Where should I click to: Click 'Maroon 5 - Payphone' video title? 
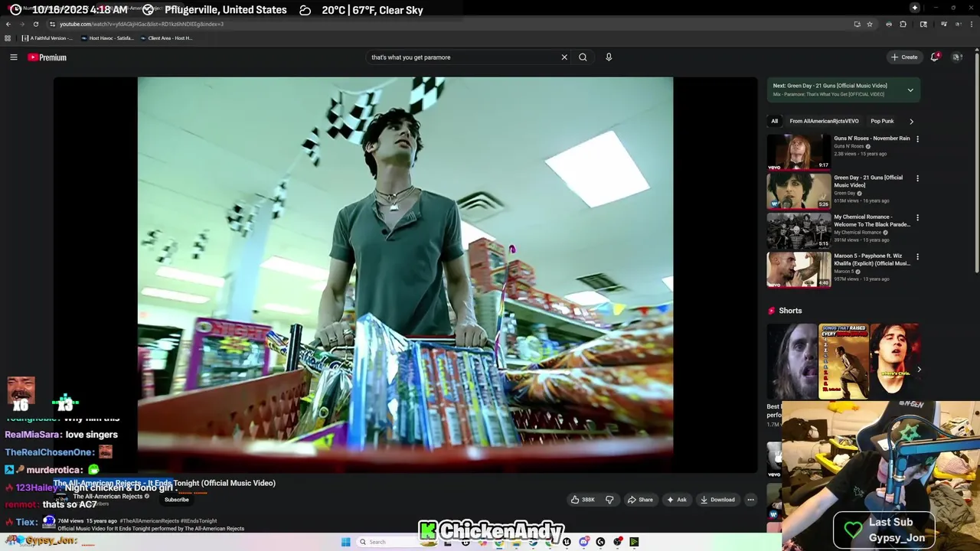(x=872, y=259)
